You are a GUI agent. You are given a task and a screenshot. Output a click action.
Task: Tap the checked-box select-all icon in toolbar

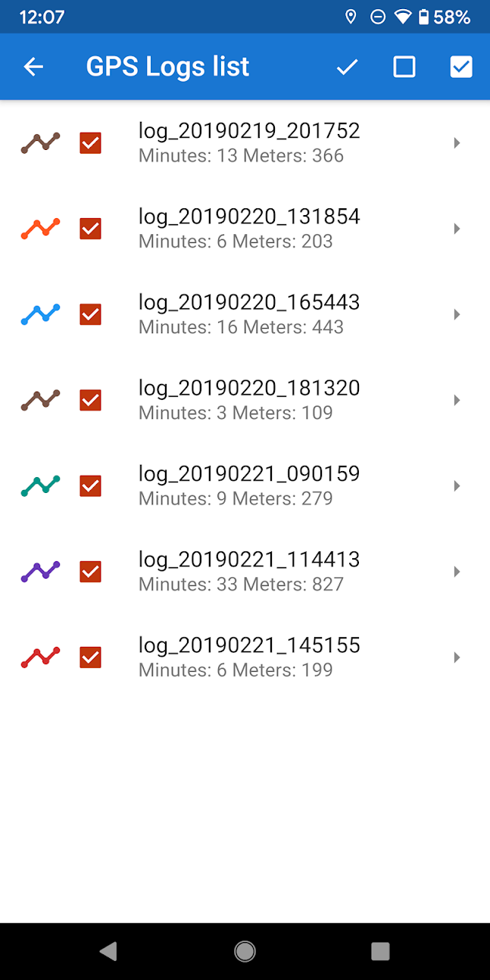pyautogui.click(x=461, y=67)
